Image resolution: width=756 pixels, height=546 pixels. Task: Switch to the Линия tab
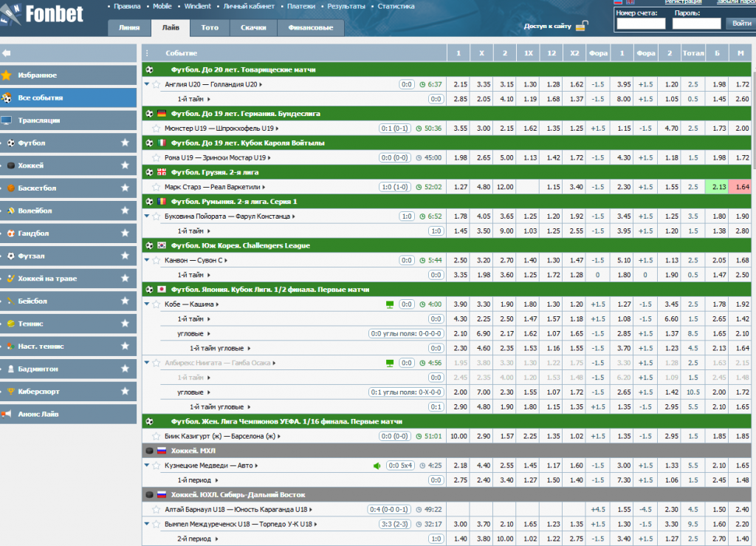[129, 28]
